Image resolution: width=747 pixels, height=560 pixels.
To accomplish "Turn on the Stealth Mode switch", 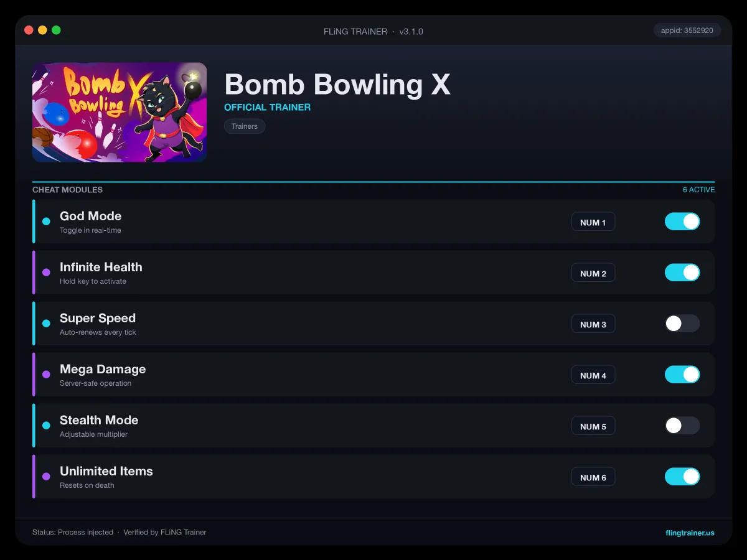I will (682, 426).
